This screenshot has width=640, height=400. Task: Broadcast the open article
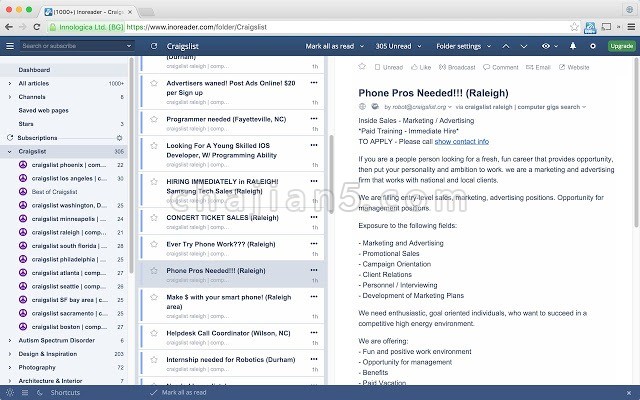(457, 67)
